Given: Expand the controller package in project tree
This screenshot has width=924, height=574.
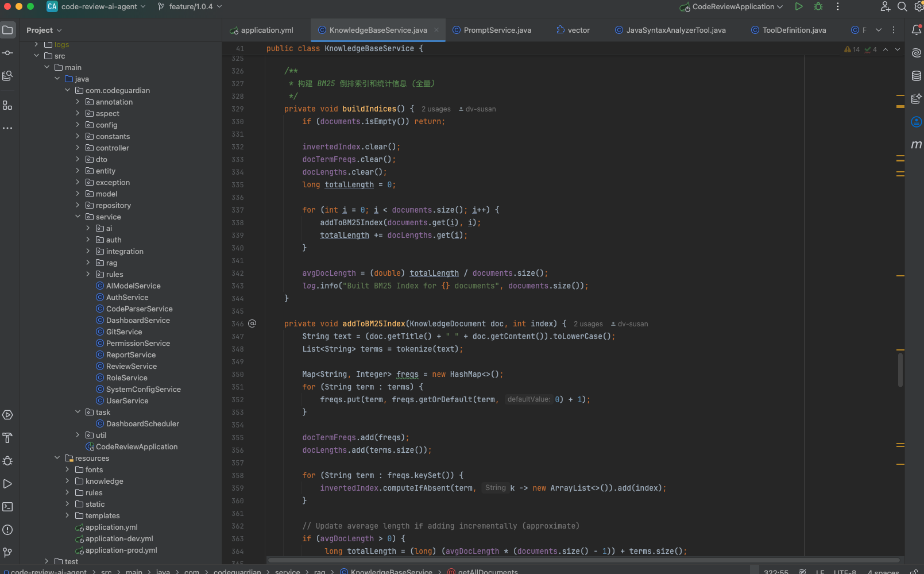Looking at the screenshot, I should (78, 148).
